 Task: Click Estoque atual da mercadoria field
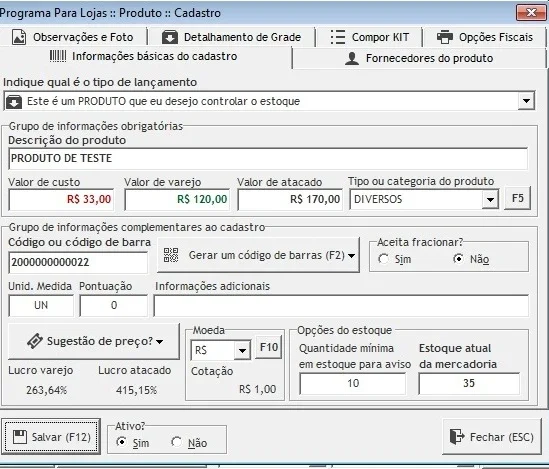pyautogui.click(x=469, y=383)
